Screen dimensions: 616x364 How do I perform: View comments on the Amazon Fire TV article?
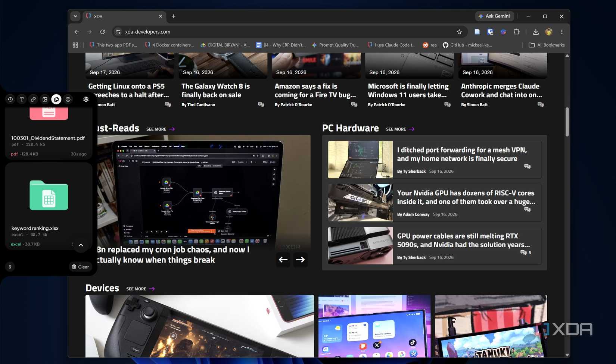(354, 105)
